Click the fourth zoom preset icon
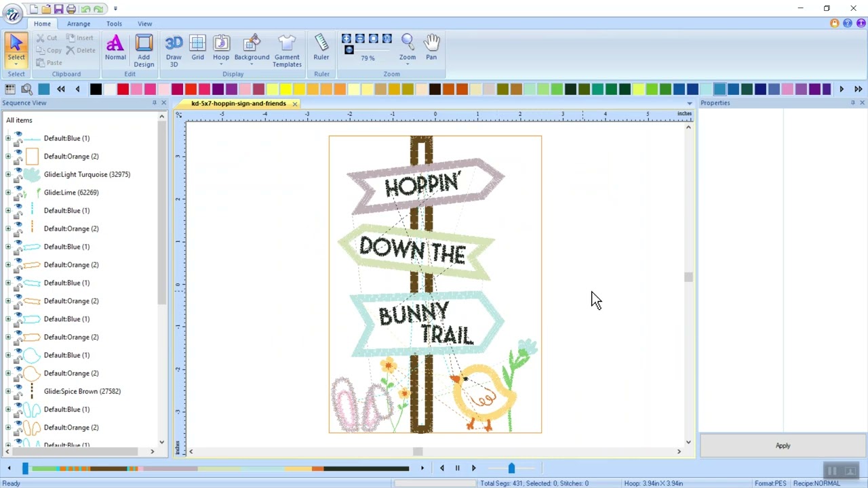The height and width of the screenshot is (488, 868). [387, 39]
